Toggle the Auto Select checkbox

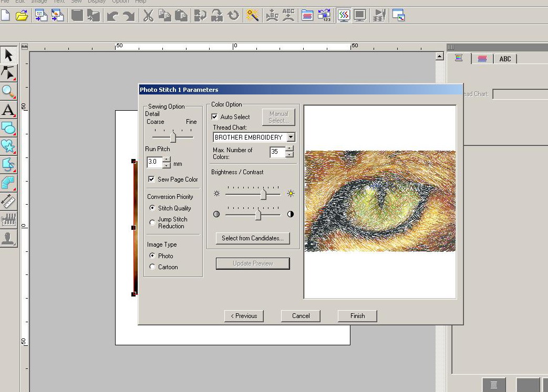pos(215,117)
